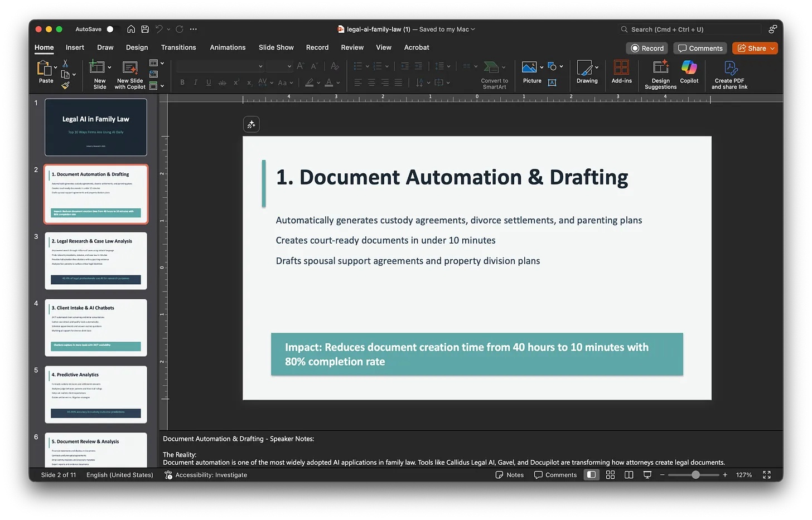This screenshot has width=812, height=520.
Task: Switch to the Slide Show tab
Action: coord(276,47)
